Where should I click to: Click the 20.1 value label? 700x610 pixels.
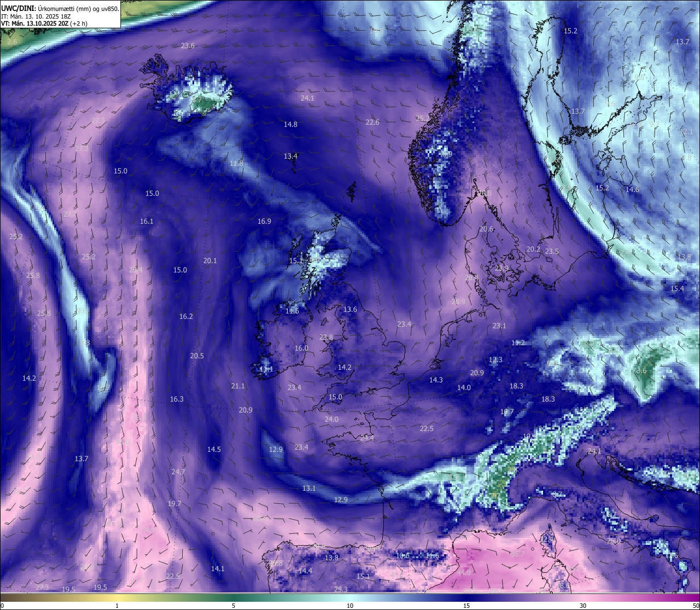pyautogui.click(x=210, y=261)
